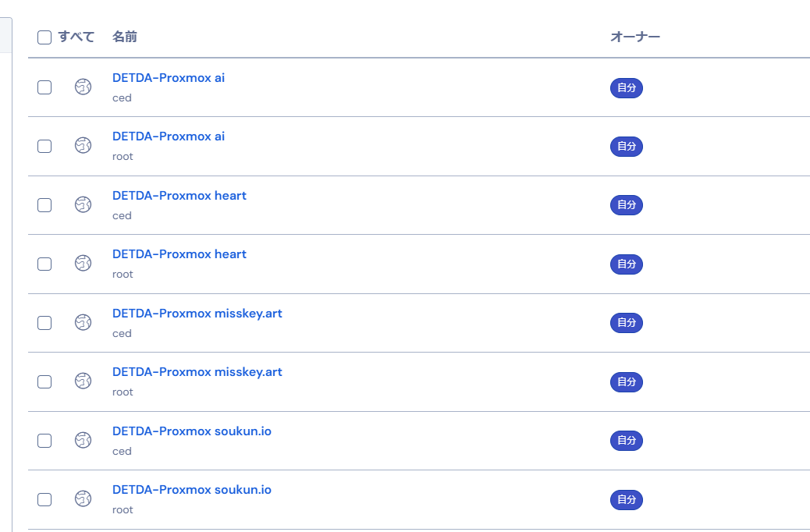Click globe icon for soukun.io ced entry

83,440
